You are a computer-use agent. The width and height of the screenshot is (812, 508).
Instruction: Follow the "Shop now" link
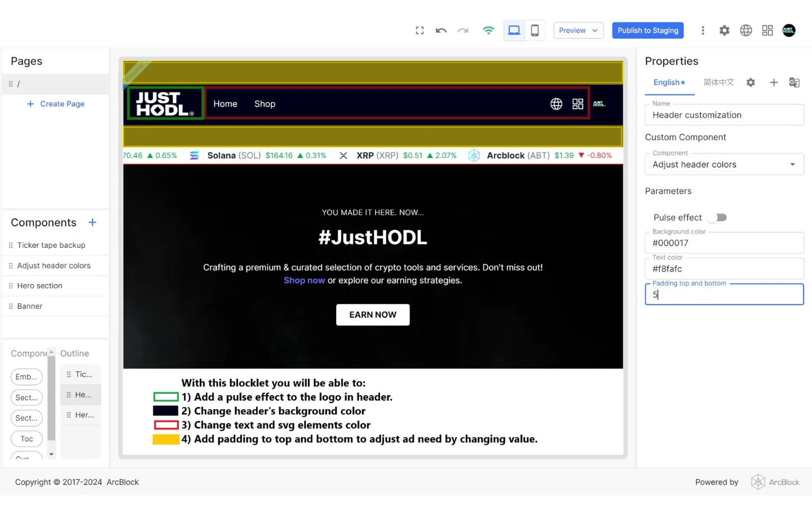[304, 281]
